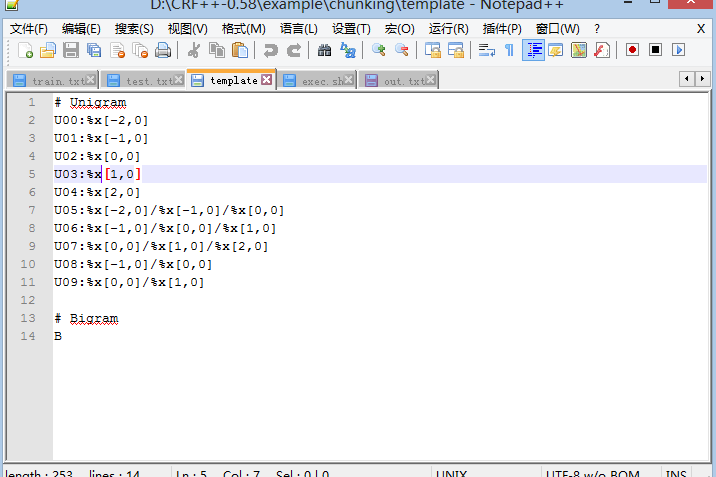Screen dimensions: 716x477
Task: Click line number 7 in margin
Action: click(32, 210)
